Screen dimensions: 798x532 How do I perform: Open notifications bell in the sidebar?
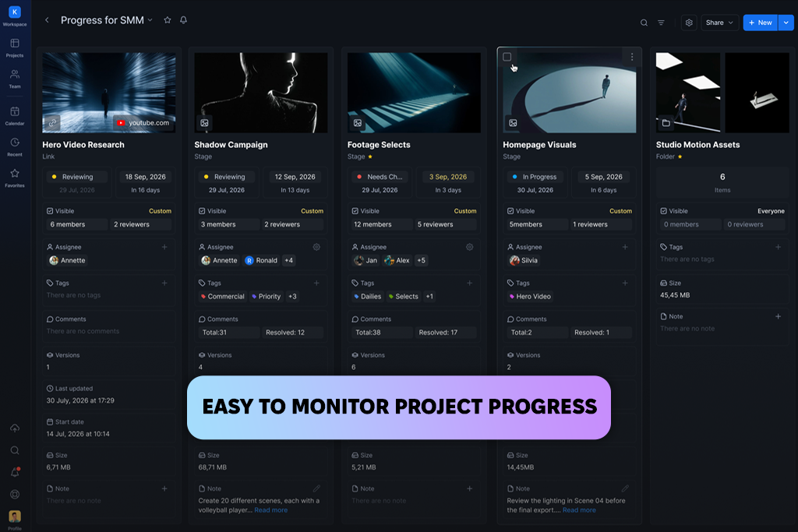(x=15, y=473)
